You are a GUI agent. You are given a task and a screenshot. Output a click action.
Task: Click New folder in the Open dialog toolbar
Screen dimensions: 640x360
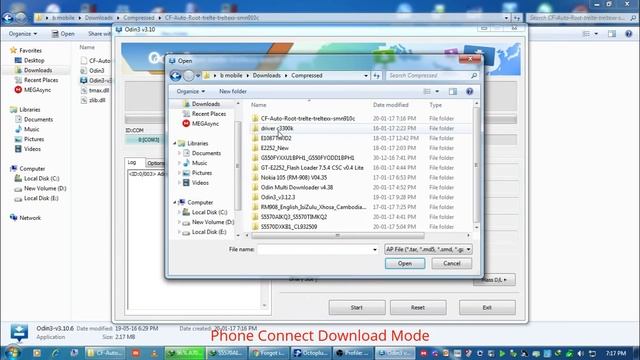click(x=233, y=91)
